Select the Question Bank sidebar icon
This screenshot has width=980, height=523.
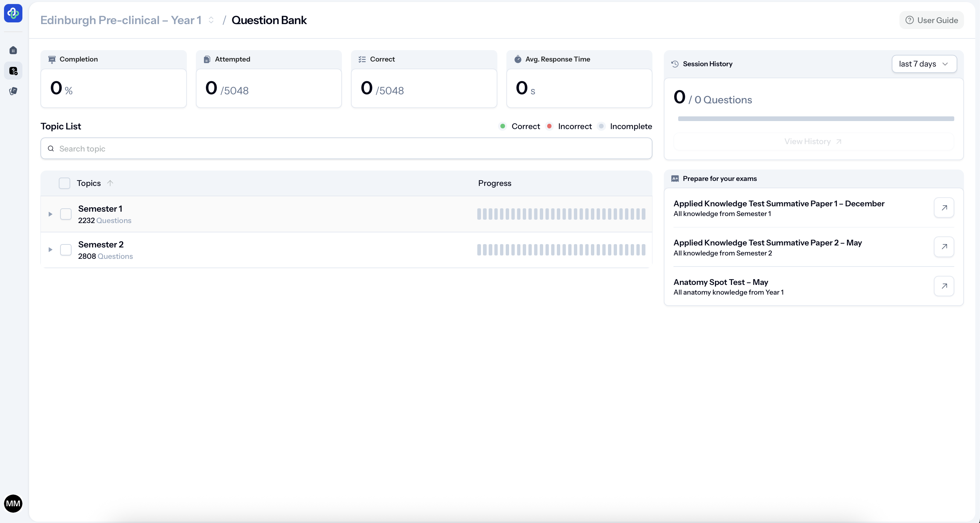point(13,71)
